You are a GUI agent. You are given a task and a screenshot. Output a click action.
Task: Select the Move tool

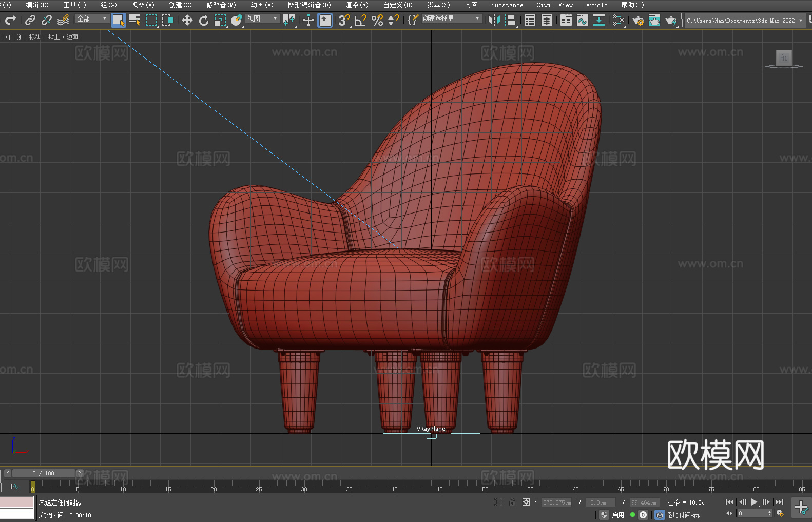[x=187, y=20]
